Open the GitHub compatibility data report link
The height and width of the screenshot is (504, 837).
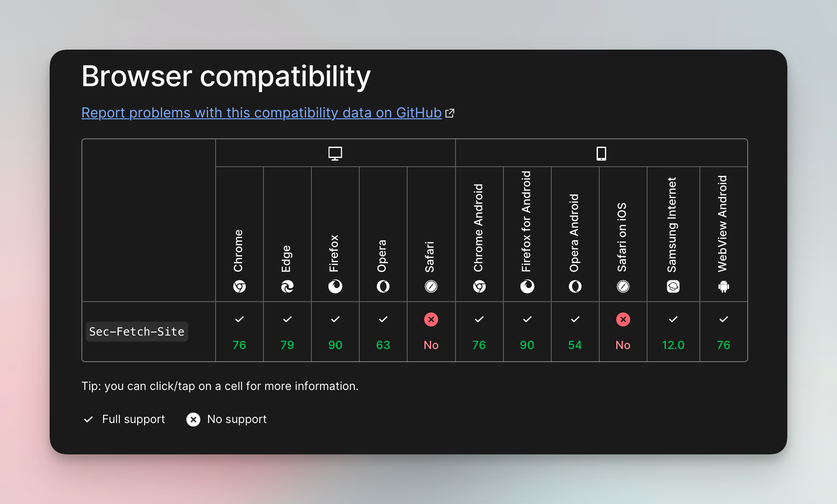pos(261,113)
